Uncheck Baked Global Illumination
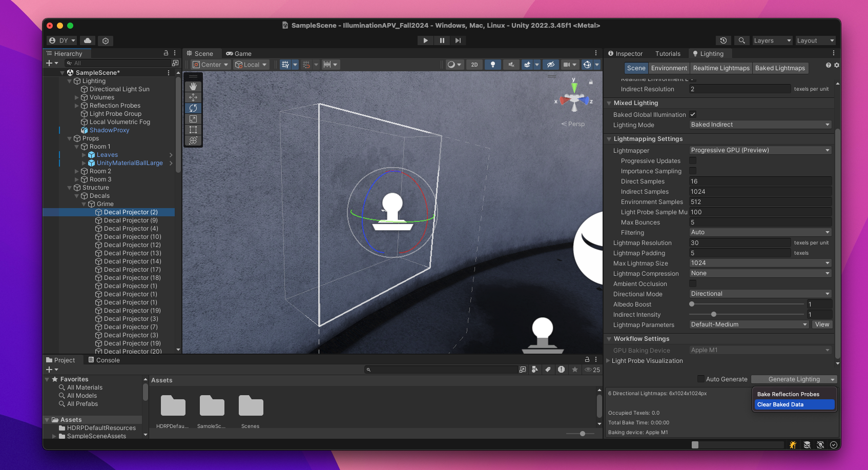868x470 pixels. pyautogui.click(x=693, y=114)
